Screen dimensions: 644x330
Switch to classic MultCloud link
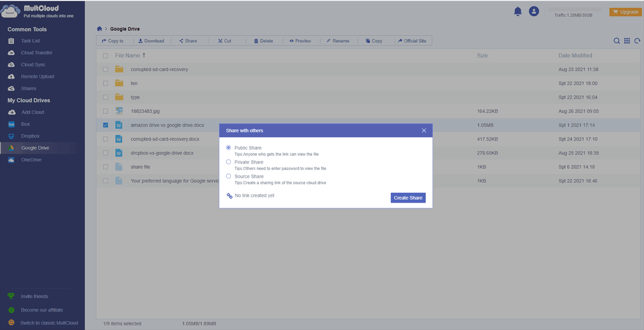coord(49,323)
